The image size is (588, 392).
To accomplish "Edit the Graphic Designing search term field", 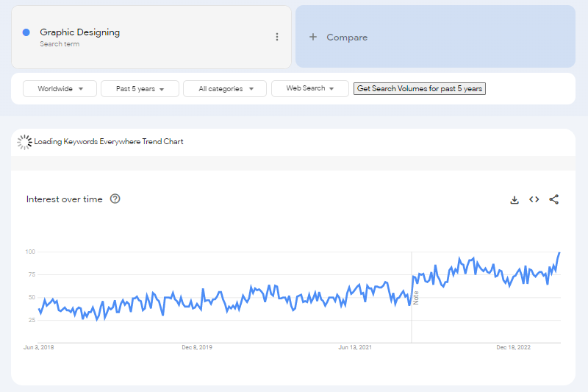I will click(80, 32).
